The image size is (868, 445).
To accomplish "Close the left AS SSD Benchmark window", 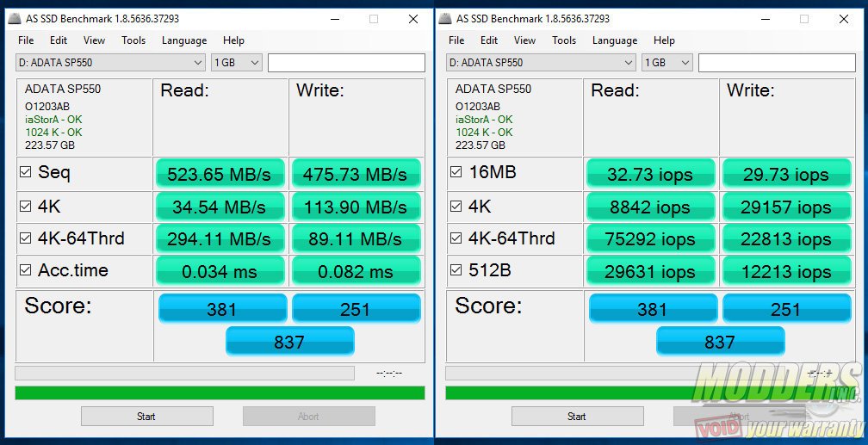I will click(x=413, y=19).
